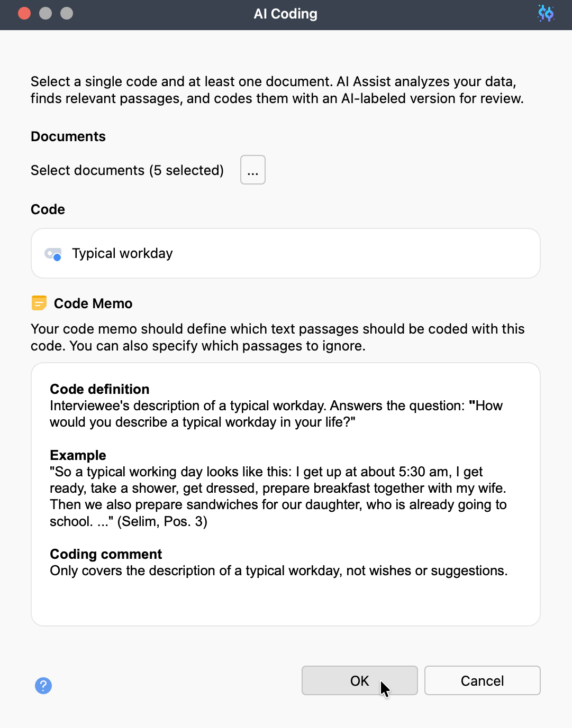Click the yellow Code Memo note icon

pyautogui.click(x=39, y=303)
